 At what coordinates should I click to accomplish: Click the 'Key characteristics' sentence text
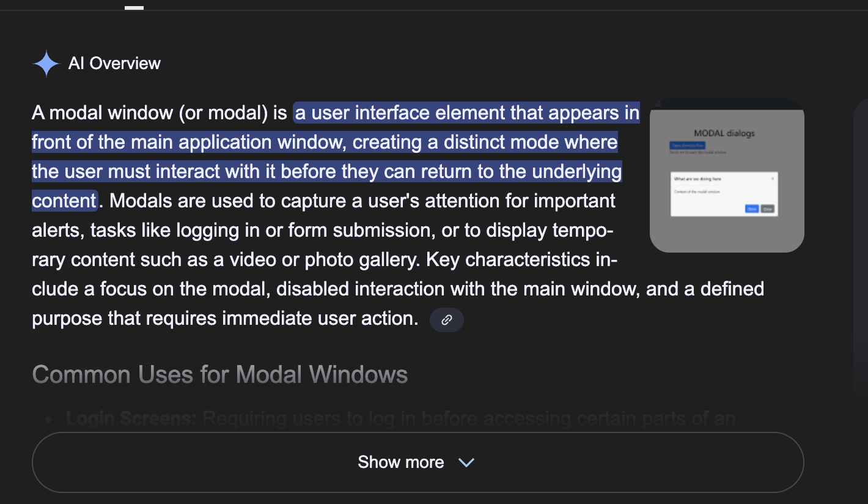point(398,289)
